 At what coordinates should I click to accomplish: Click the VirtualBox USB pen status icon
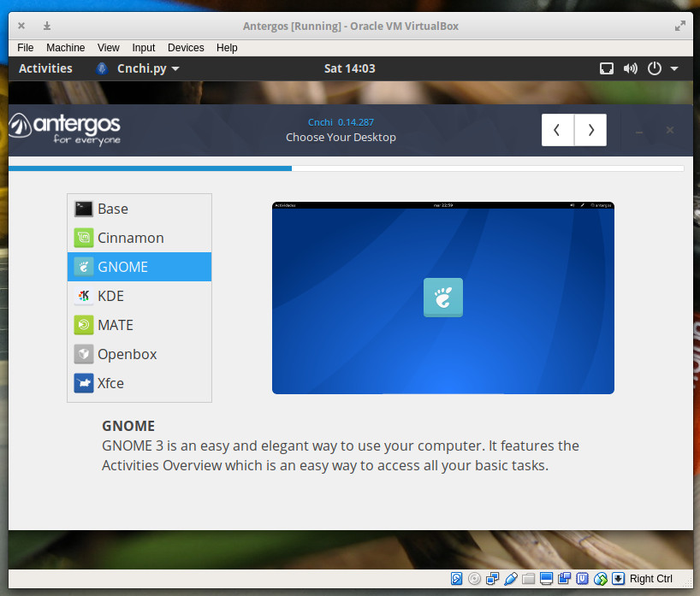point(511,579)
